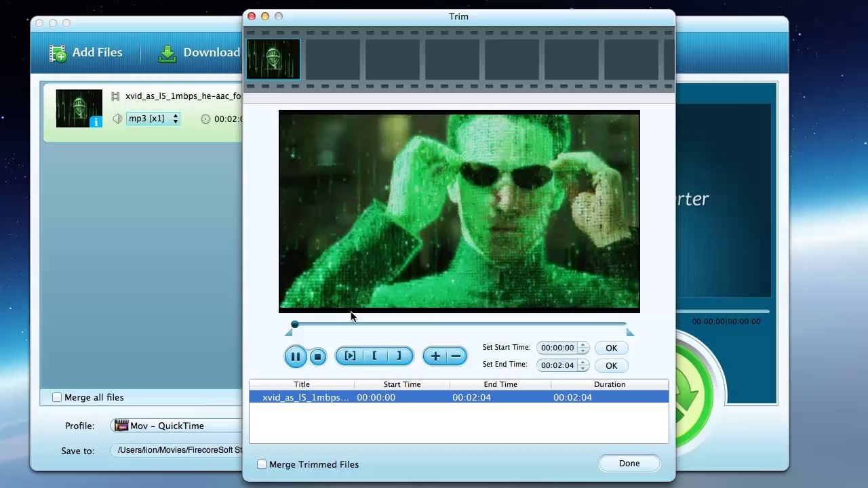Adjust the Set Start Time stepper
Image resolution: width=868 pixels, height=488 pixels.
pyautogui.click(x=583, y=348)
